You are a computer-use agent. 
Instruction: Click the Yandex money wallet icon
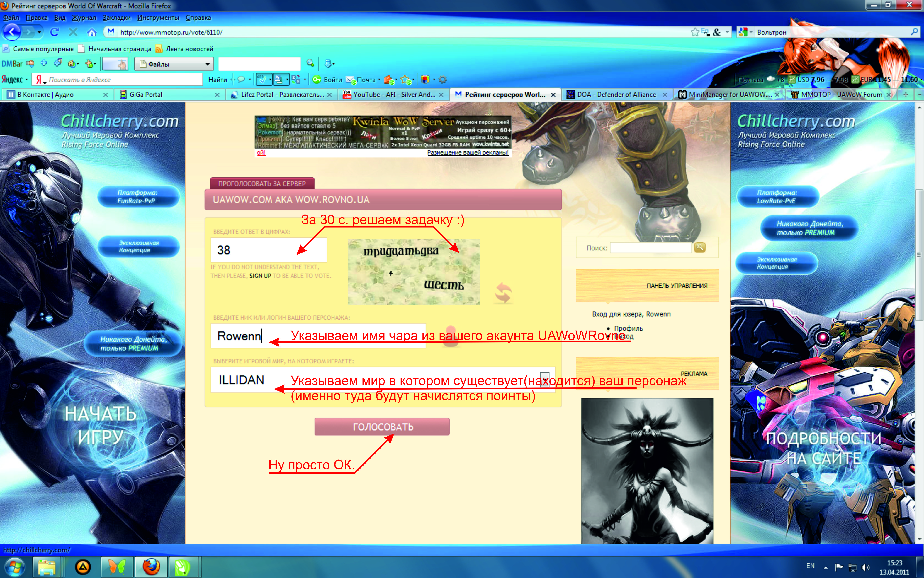[389, 80]
